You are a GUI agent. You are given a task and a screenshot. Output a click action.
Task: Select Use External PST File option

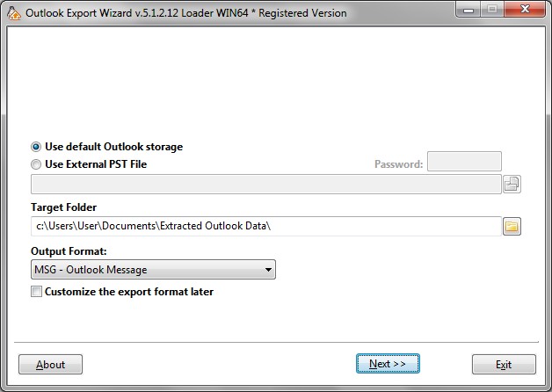point(36,164)
